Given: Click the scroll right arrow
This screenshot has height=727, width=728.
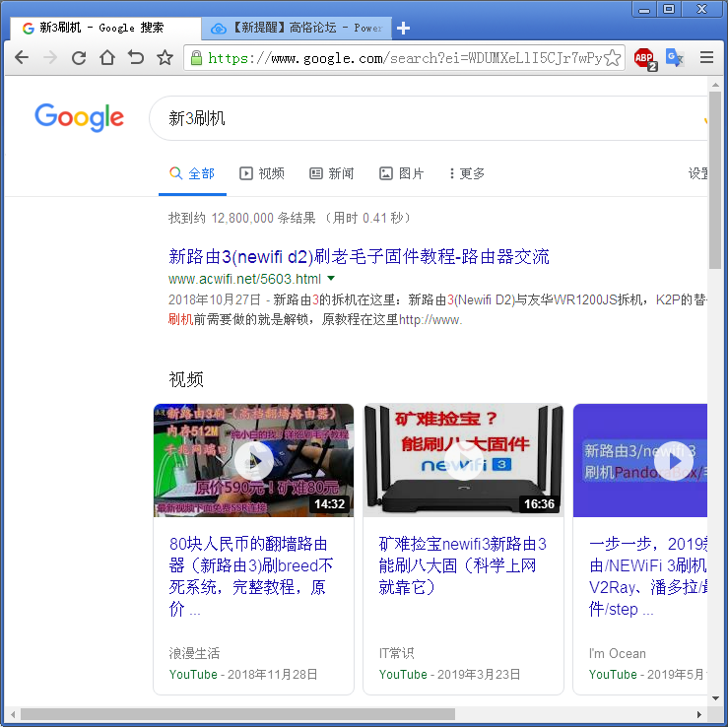Looking at the screenshot, I should (699, 714).
